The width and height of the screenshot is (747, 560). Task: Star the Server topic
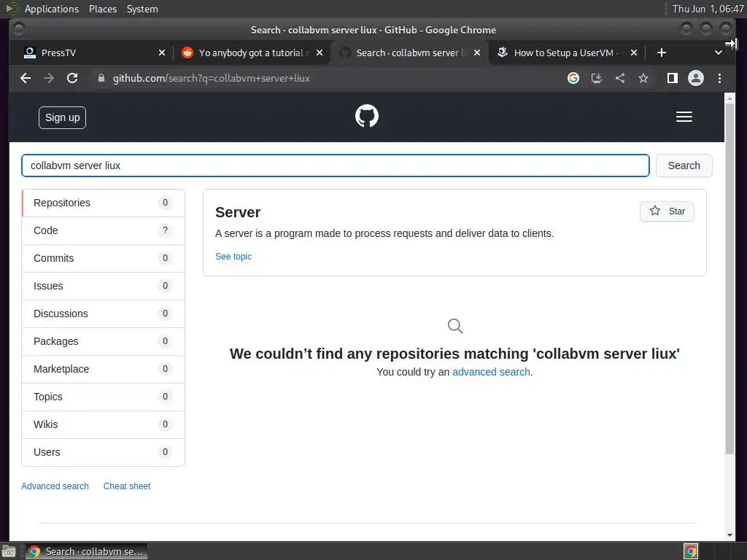tap(667, 211)
